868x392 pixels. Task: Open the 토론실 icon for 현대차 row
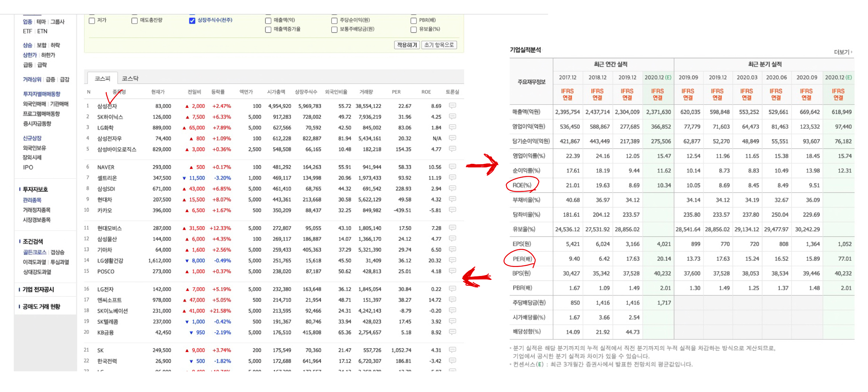coord(452,199)
